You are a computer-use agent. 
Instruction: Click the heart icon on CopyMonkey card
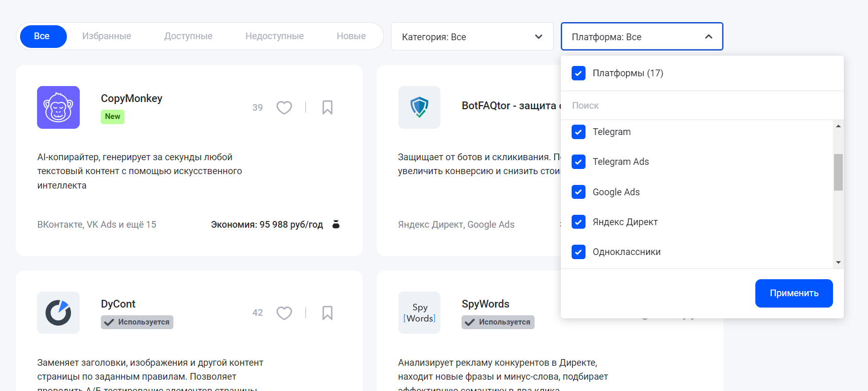click(x=284, y=107)
